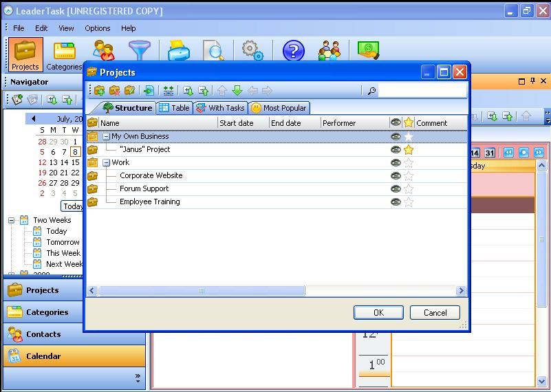Click expand all icon in Projects dialog toolbar
The width and height of the screenshot is (551, 392).
coord(188,91)
